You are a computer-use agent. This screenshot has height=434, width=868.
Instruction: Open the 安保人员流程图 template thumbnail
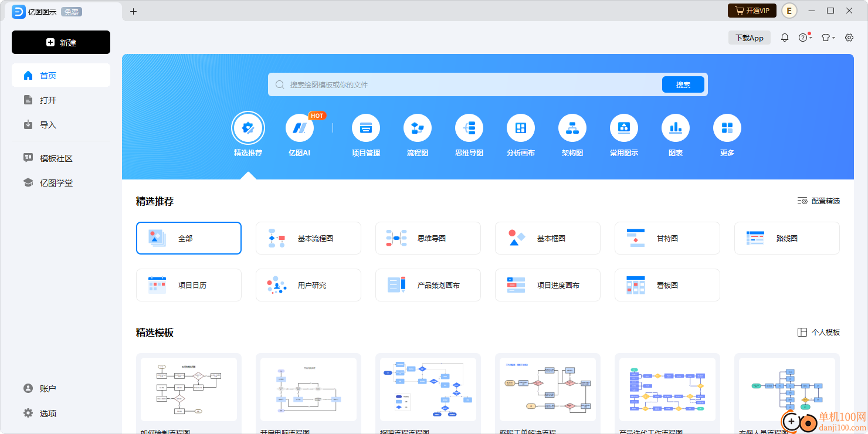click(x=787, y=389)
